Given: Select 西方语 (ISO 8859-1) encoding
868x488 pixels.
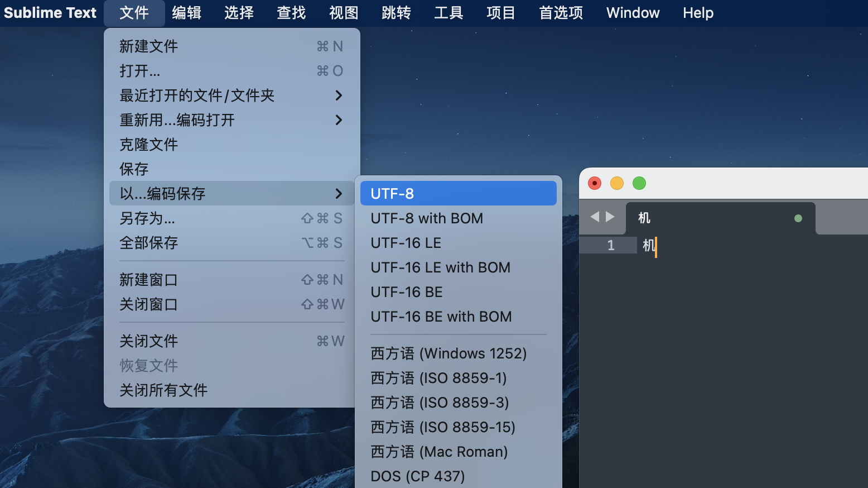Looking at the screenshot, I should coord(459,378).
